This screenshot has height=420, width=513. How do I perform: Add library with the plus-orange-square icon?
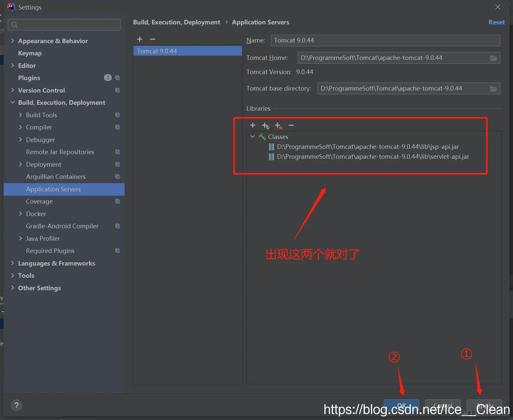click(278, 126)
